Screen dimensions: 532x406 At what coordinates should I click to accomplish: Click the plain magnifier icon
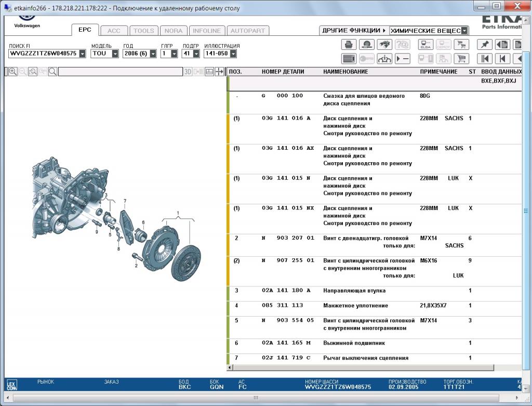(x=52, y=72)
